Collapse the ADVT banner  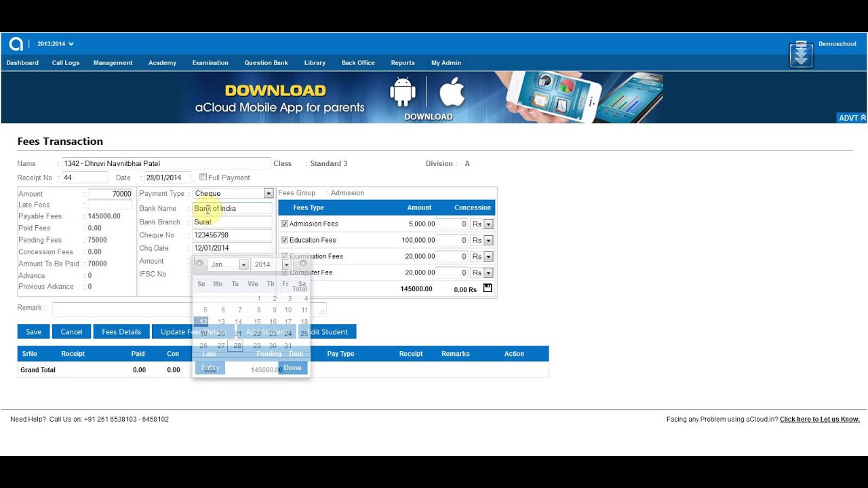852,118
